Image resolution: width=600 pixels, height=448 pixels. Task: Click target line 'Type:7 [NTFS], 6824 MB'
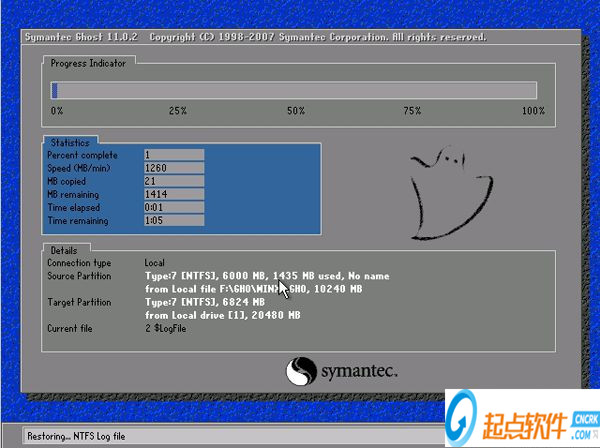point(205,302)
